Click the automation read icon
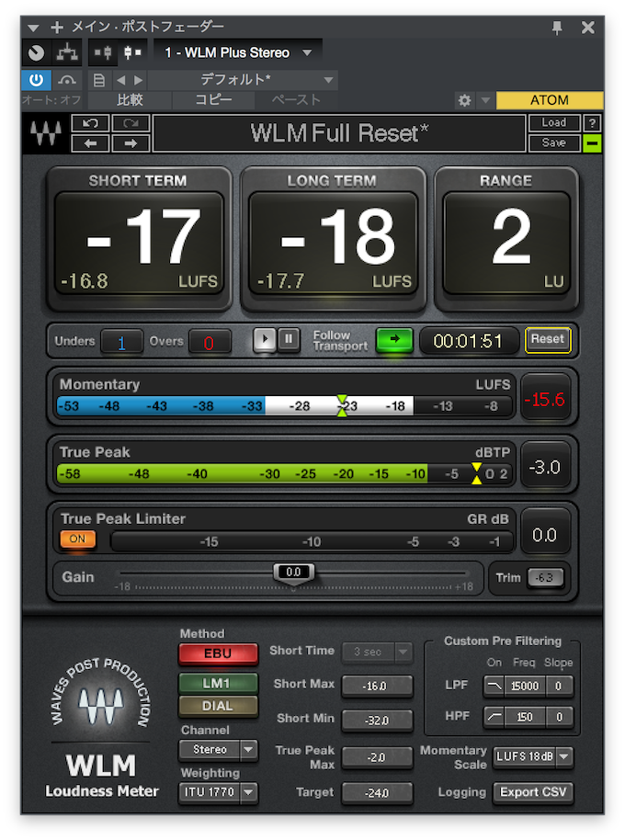This screenshot has height=840, width=625. pos(67,80)
